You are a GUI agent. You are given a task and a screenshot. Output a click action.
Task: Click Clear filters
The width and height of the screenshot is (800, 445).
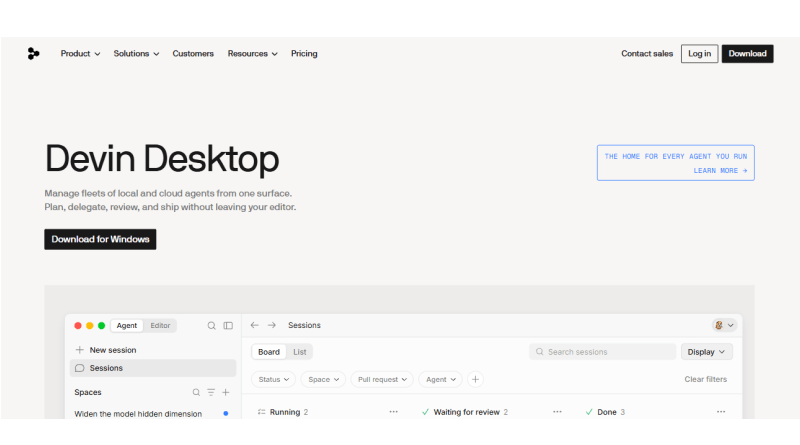706,379
